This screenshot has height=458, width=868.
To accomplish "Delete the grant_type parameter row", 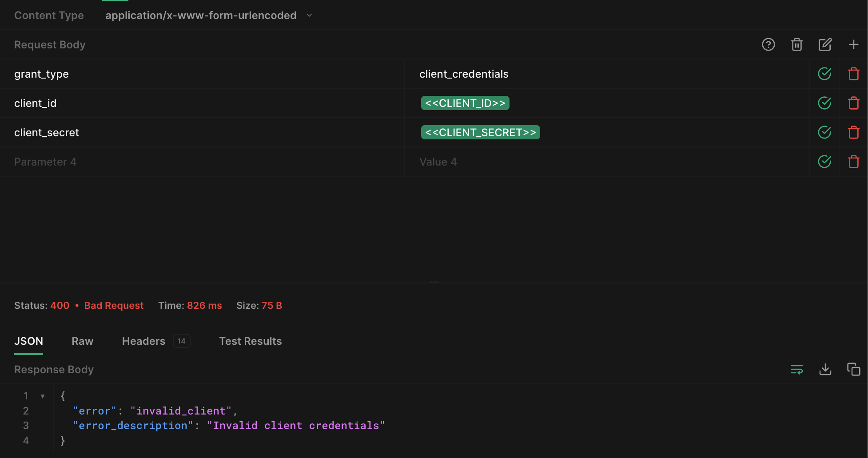I will coord(853,74).
